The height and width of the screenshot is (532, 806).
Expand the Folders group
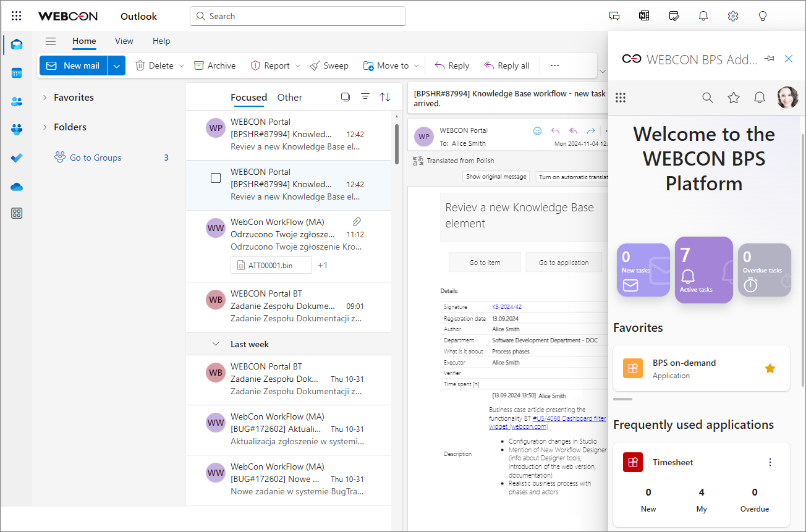tap(45, 127)
